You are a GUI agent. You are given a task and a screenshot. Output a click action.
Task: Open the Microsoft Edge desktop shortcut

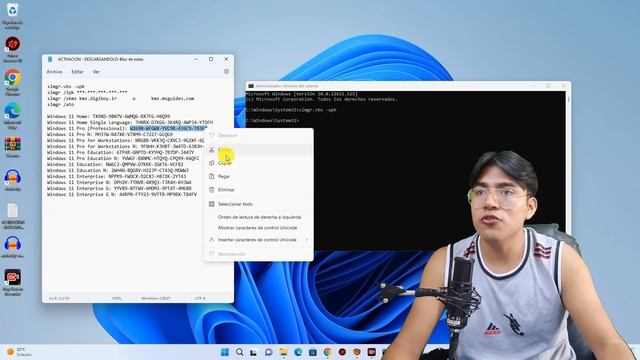coord(13,111)
